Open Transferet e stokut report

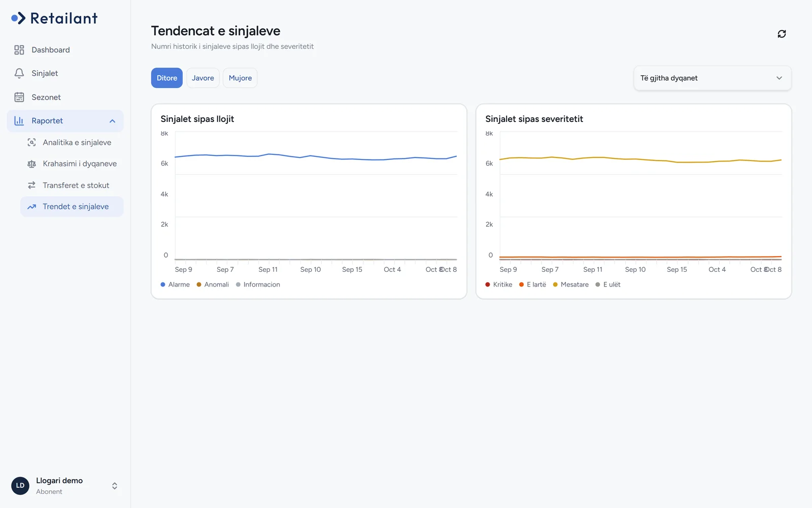72,185
